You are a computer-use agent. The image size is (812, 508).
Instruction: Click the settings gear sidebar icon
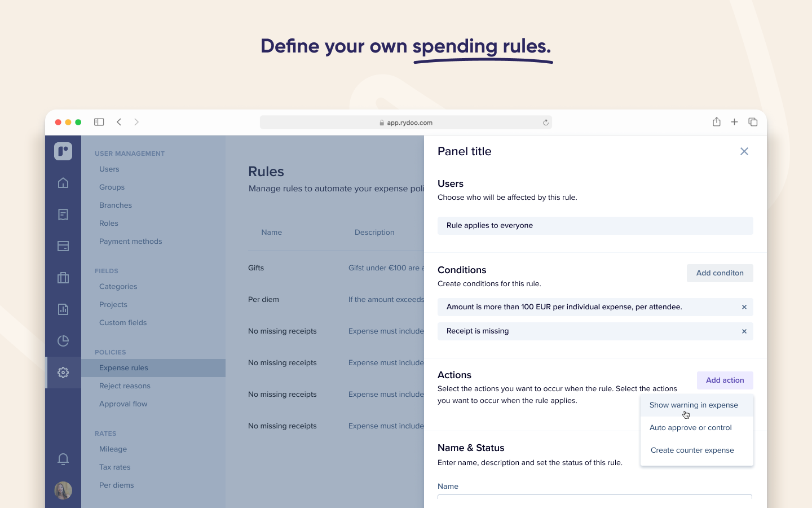click(63, 373)
